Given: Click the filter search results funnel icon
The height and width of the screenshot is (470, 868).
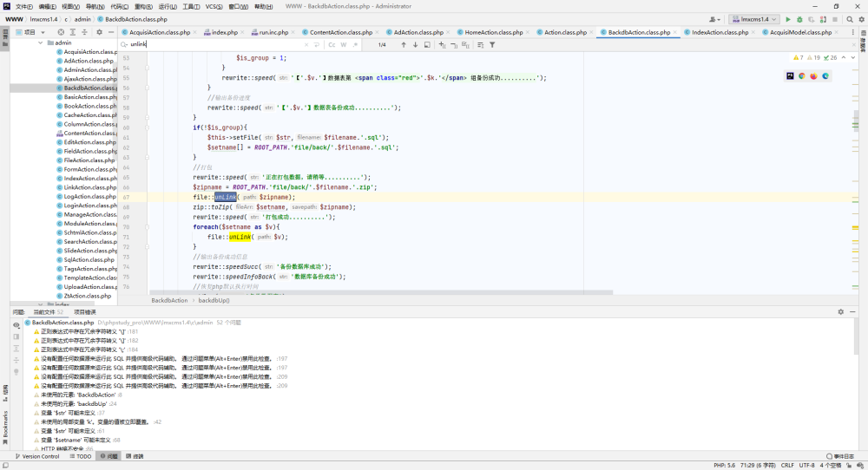Looking at the screenshot, I should [492, 45].
